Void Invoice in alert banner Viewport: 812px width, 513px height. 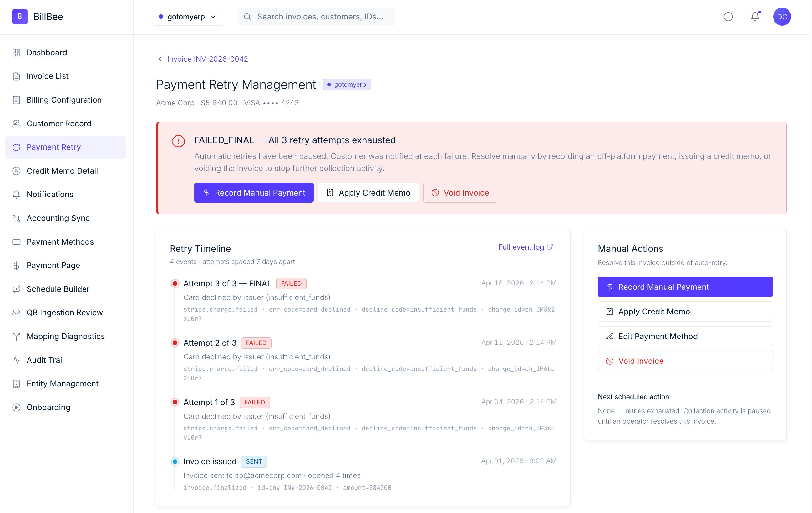pos(460,193)
